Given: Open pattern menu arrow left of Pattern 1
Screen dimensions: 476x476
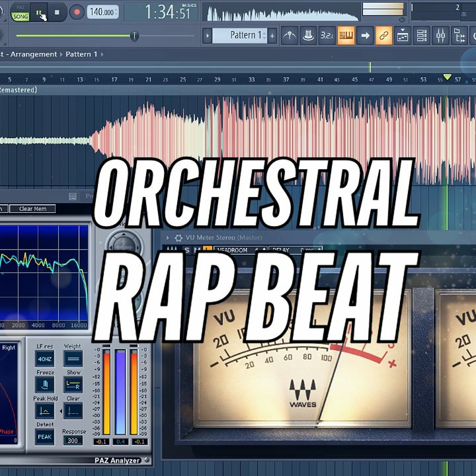Looking at the screenshot, I should tap(207, 36).
